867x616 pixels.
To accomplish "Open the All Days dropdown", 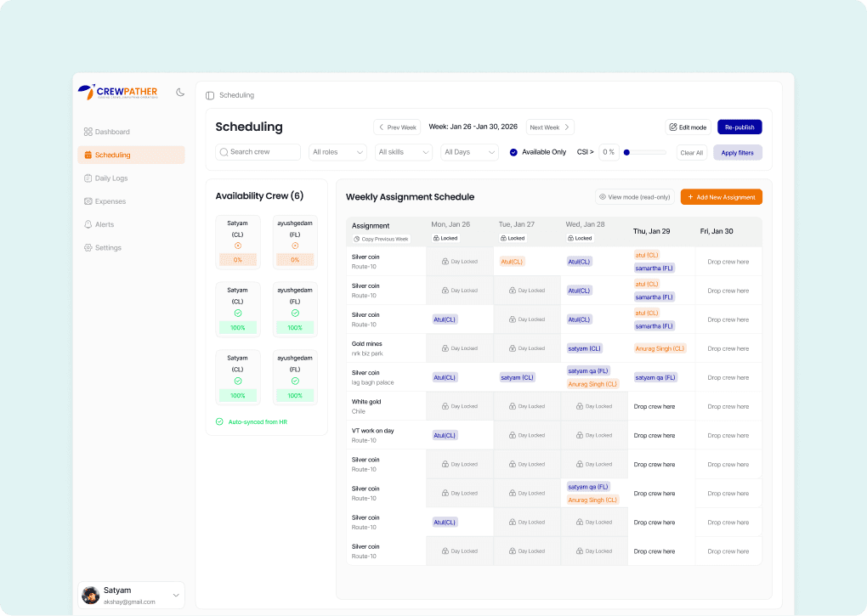I will click(469, 152).
